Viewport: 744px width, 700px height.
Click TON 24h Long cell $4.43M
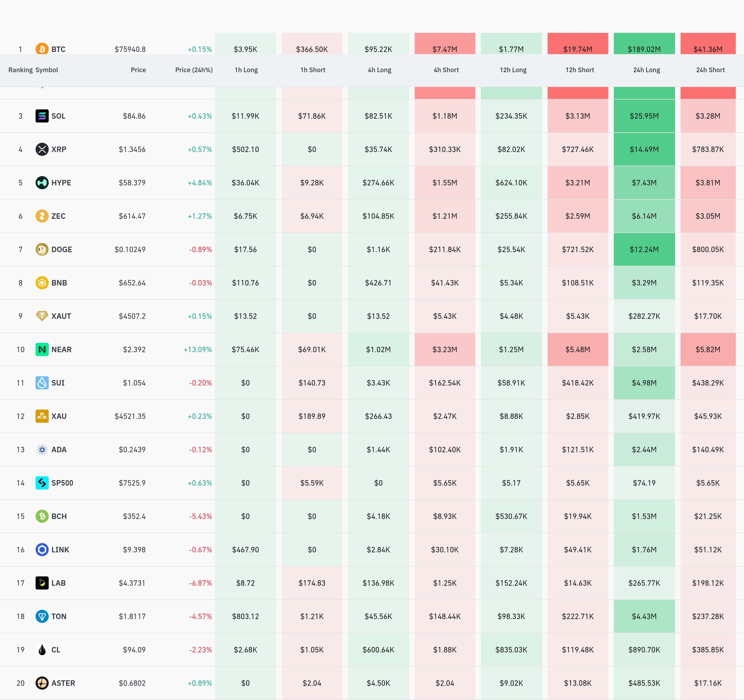pos(644,616)
